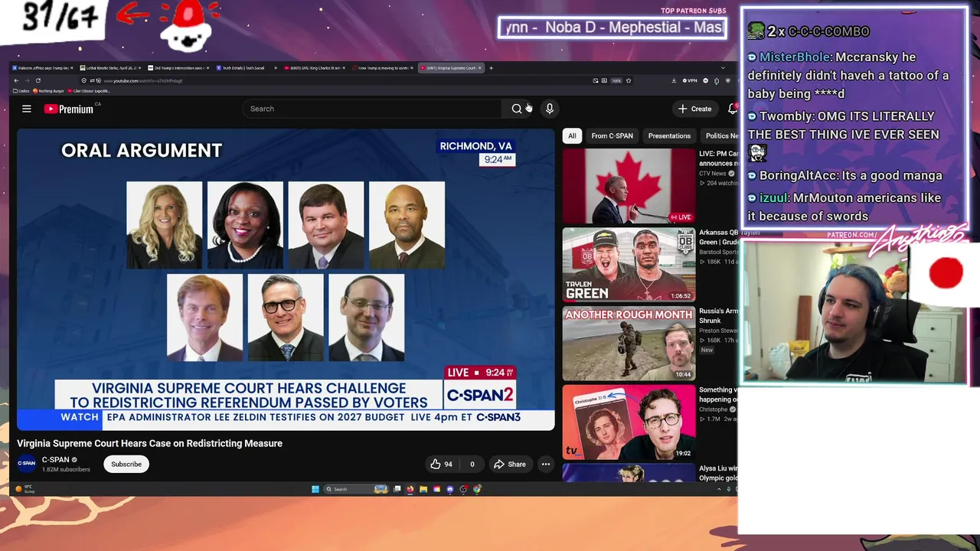Switch to the Truth Details browser tab
The image size is (980, 551).
(247, 68)
